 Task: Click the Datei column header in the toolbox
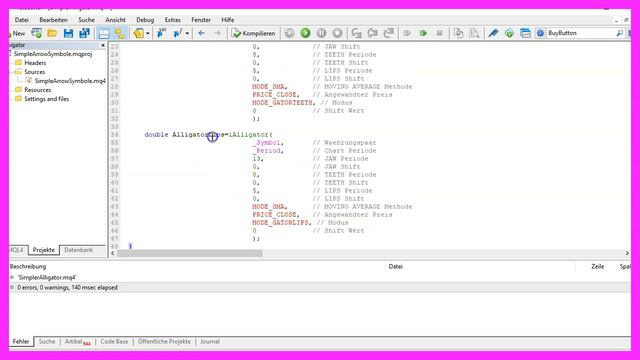396,267
